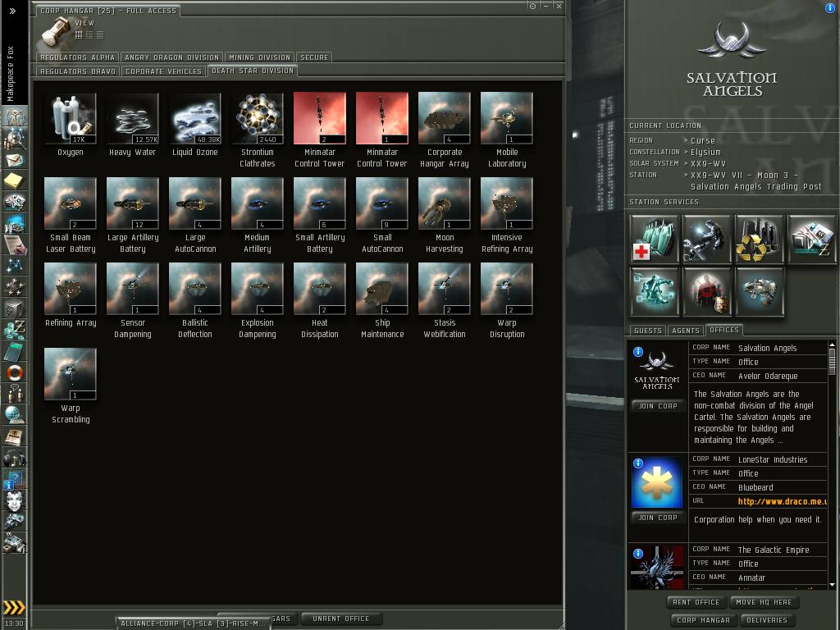Open the factory robot-arm service

654,291
